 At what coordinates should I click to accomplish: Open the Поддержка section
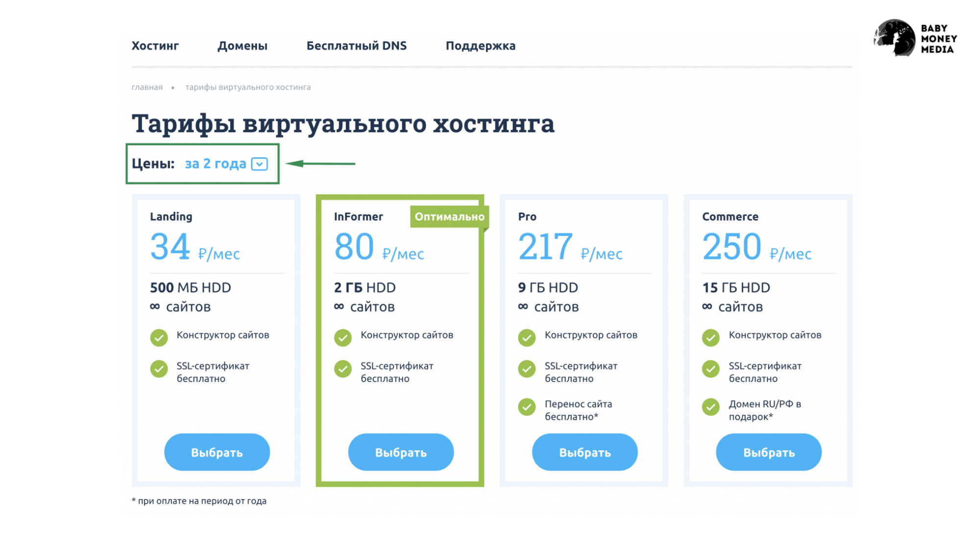pyautogui.click(x=480, y=46)
